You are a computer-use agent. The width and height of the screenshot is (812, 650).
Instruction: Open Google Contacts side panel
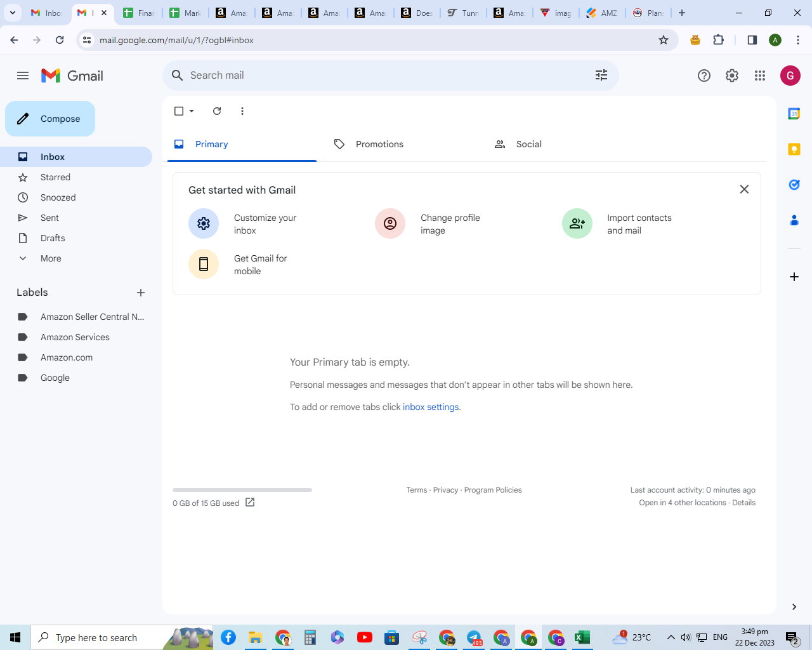pyautogui.click(x=794, y=220)
